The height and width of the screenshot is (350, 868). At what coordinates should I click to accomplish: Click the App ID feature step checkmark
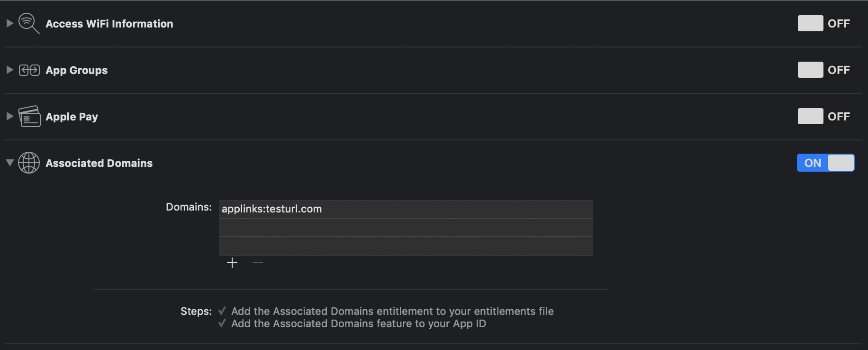coord(222,323)
